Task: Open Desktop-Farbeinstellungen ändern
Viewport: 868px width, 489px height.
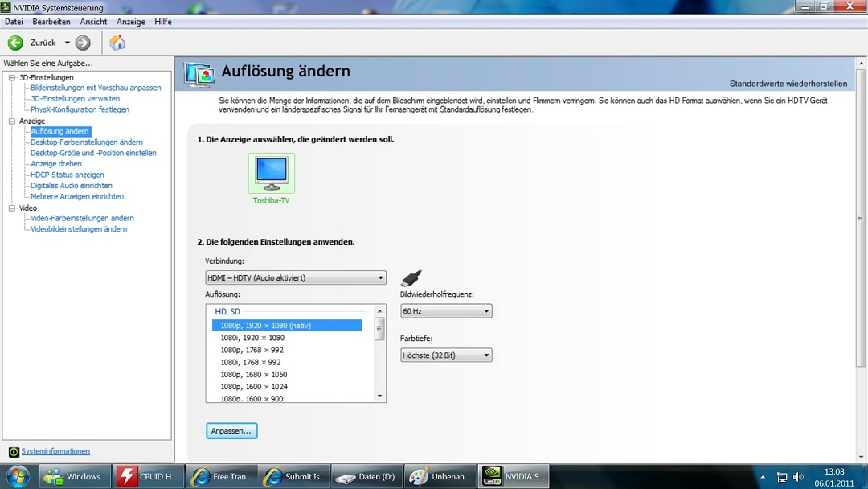Action: pyautogui.click(x=86, y=142)
